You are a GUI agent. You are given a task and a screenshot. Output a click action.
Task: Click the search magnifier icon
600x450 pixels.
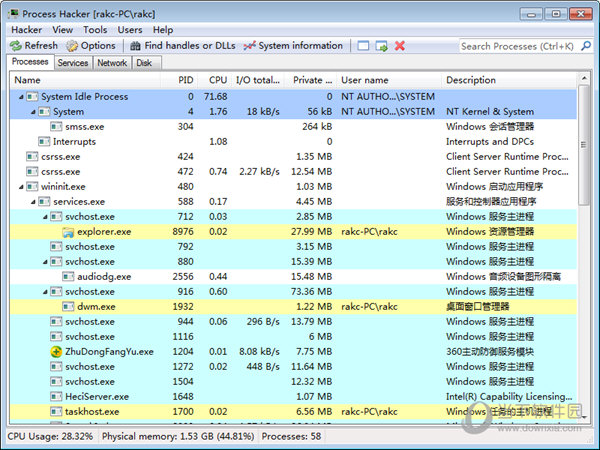586,46
